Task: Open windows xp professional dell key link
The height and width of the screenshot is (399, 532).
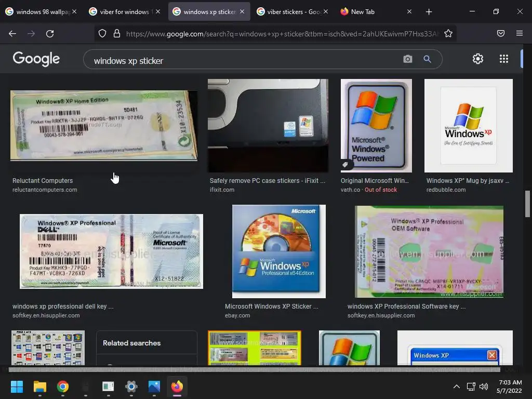Action: point(63,307)
